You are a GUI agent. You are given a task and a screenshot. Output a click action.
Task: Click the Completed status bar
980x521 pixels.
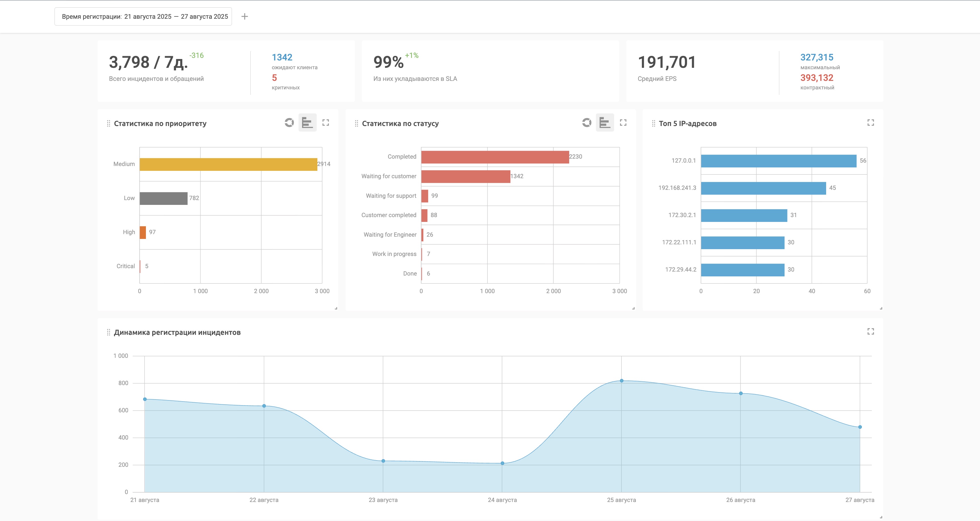tap(495, 157)
